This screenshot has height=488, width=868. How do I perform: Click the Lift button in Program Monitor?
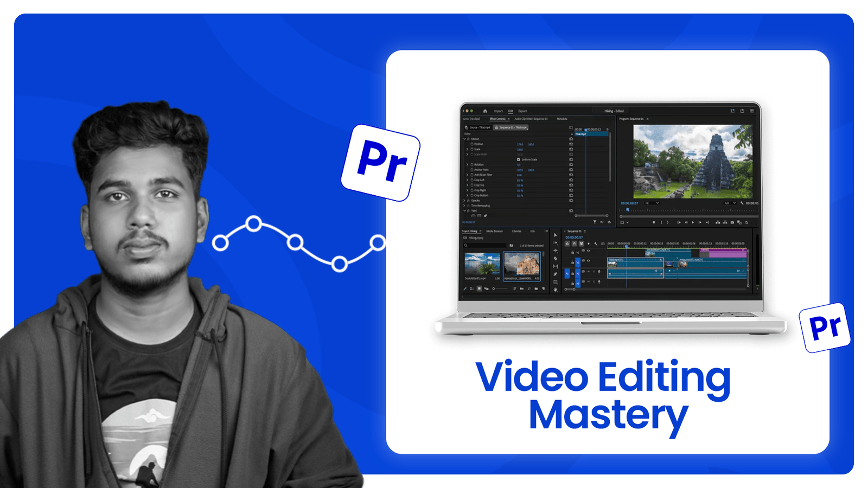click(x=718, y=222)
